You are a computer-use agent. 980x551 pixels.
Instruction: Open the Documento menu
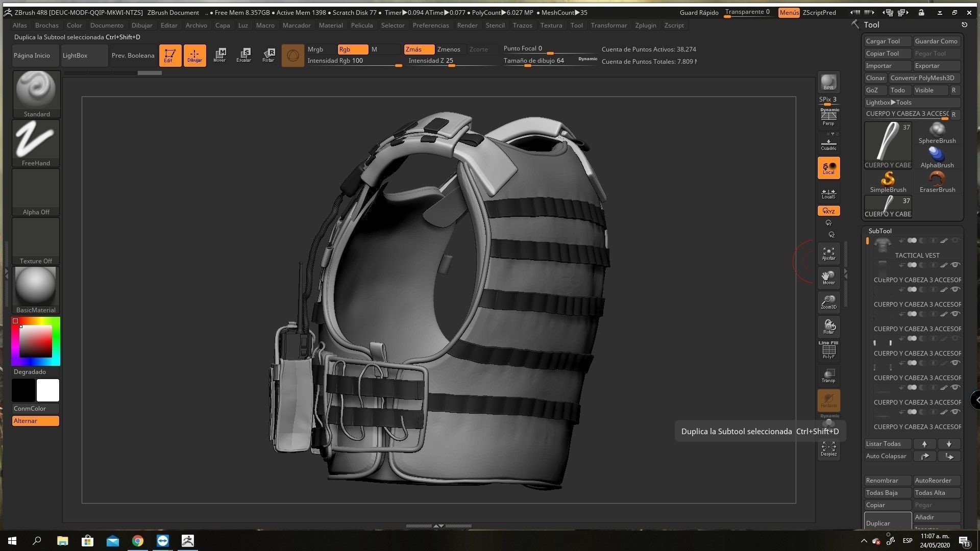point(107,25)
